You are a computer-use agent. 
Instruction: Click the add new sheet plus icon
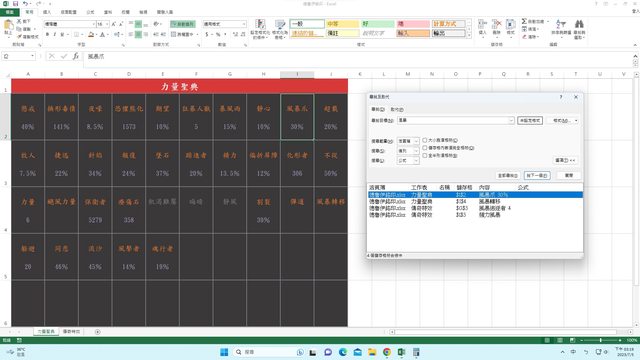[x=98, y=332]
